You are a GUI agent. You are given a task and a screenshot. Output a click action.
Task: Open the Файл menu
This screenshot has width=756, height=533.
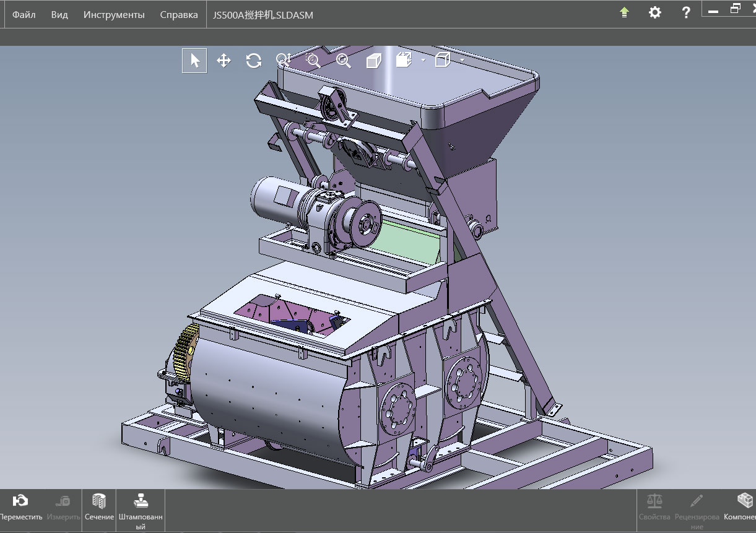pos(24,15)
